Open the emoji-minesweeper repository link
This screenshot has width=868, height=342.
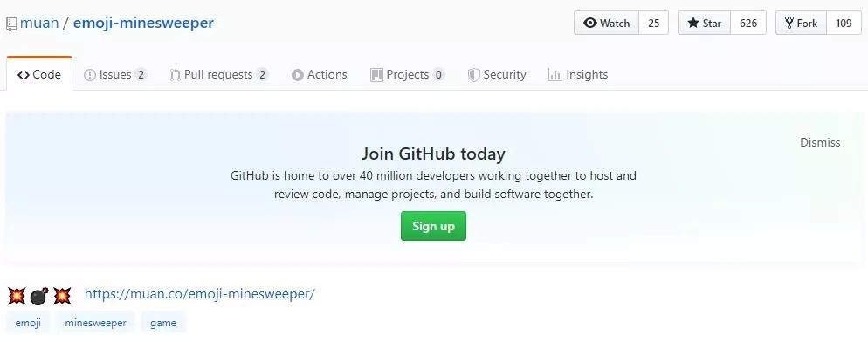click(x=143, y=24)
